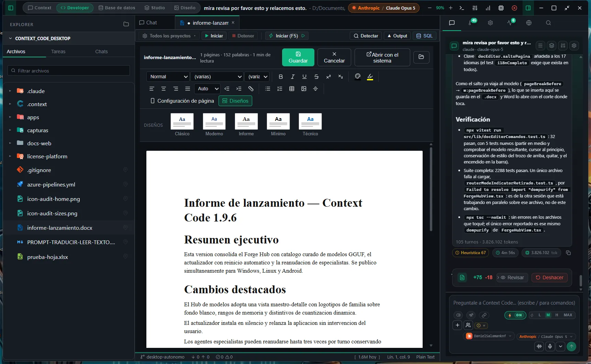
Task: Copy the response using the copy icon
Action: coord(568,253)
